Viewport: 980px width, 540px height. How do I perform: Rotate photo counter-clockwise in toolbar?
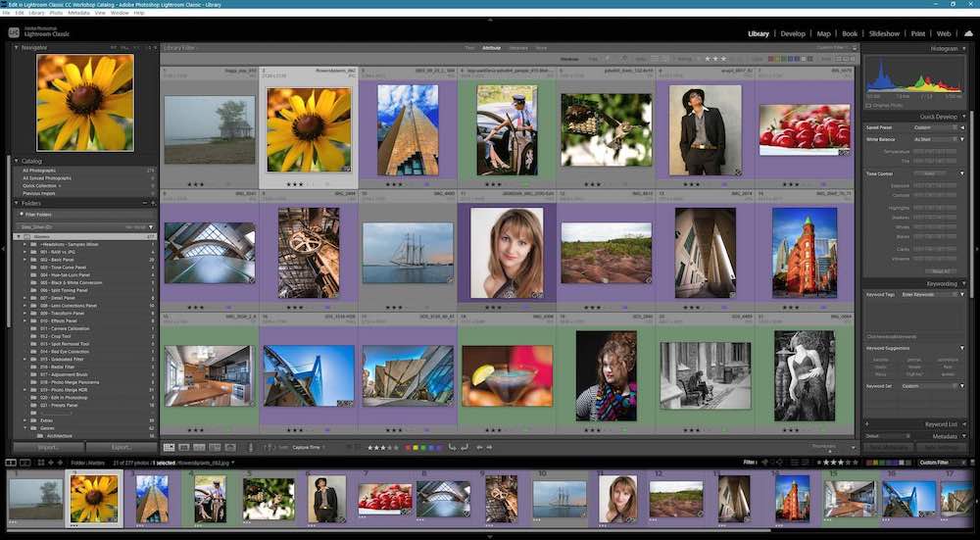(452, 448)
